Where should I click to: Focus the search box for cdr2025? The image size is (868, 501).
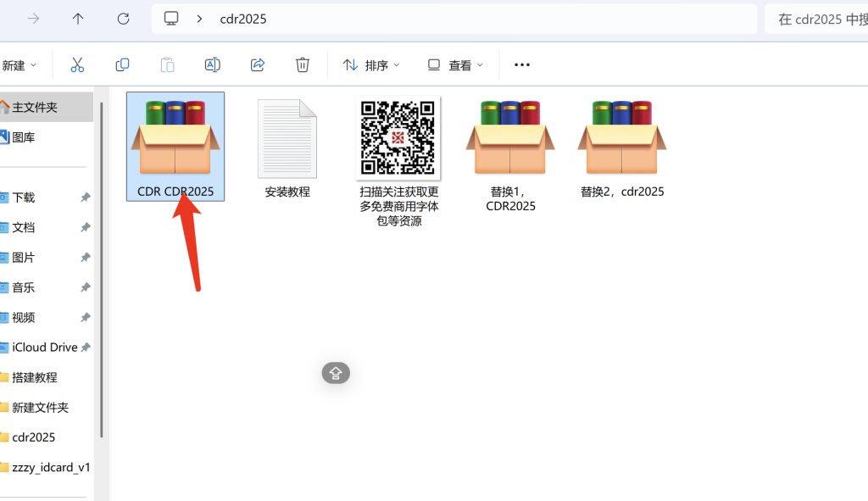(x=816, y=19)
